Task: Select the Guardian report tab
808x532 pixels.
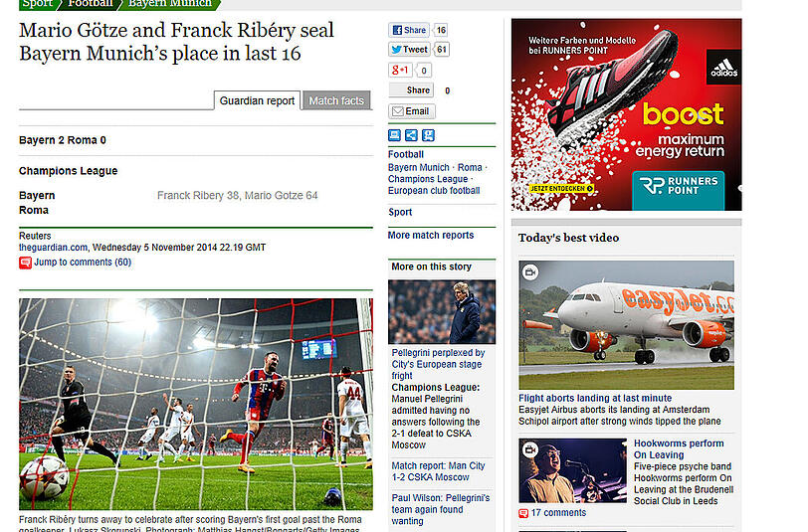Action: pos(257,100)
